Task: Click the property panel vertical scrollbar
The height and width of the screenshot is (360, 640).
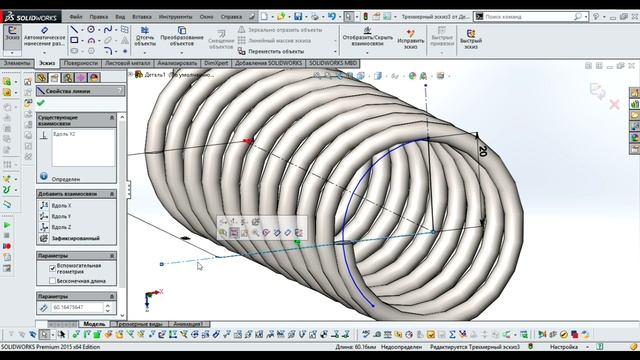Action: 122,216
